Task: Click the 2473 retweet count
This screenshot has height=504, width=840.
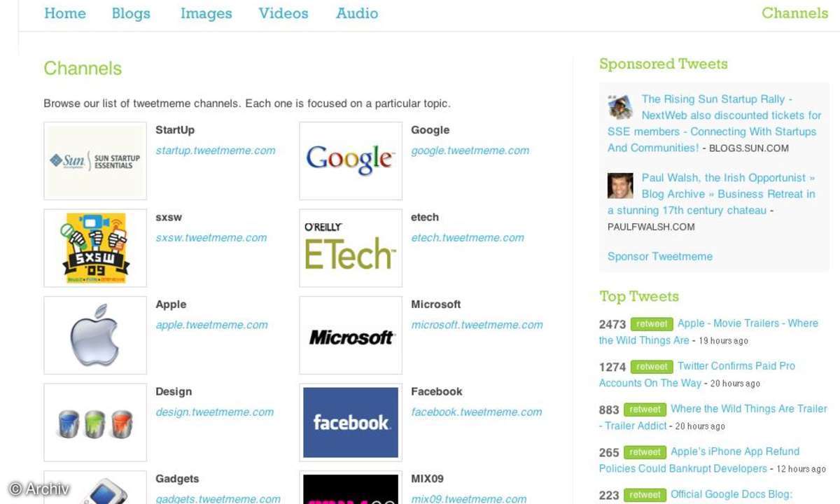Action: pos(612,324)
